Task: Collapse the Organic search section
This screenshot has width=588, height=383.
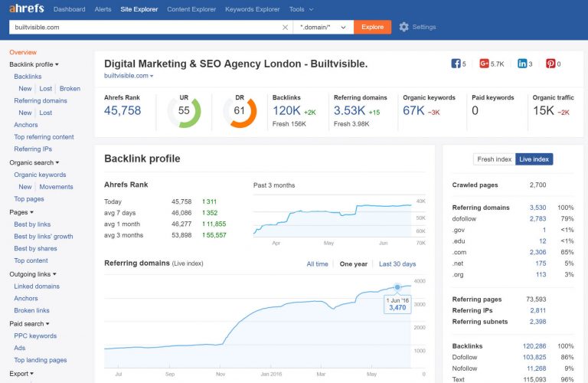Action: [34, 162]
